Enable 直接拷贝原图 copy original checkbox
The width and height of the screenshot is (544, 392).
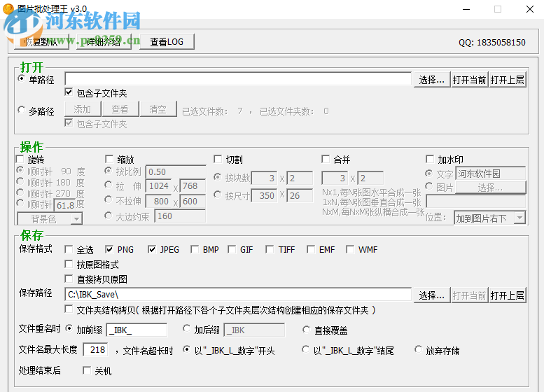click(x=69, y=279)
